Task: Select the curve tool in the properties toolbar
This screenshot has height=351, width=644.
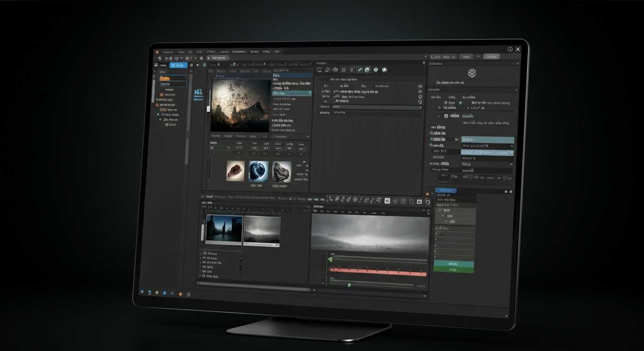Action: 360,70
